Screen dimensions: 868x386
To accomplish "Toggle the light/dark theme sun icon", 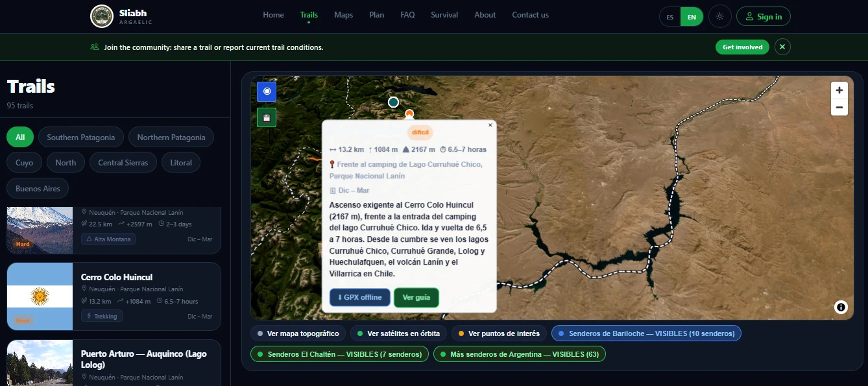I will pyautogui.click(x=719, y=16).
